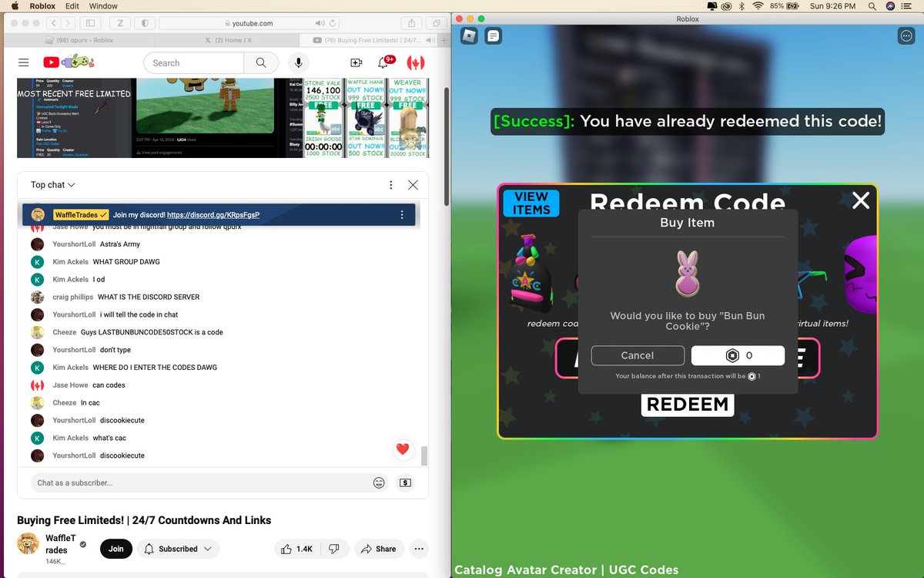924x578 pixels.
Task: Go back in Safari
Action: (x=53, y=23)
